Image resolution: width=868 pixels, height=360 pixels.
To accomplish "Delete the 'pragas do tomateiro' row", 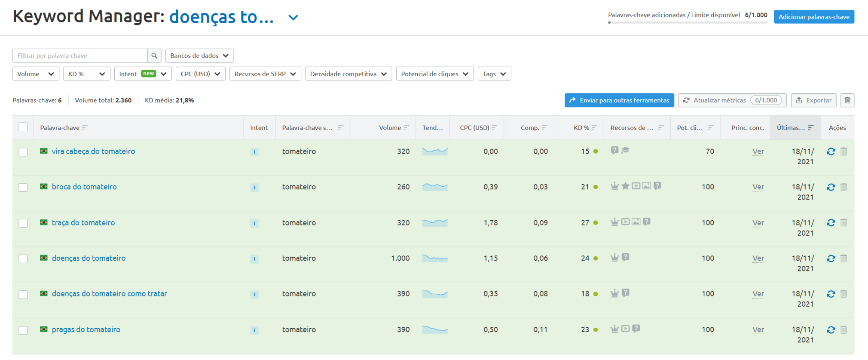I will [844, 330].
